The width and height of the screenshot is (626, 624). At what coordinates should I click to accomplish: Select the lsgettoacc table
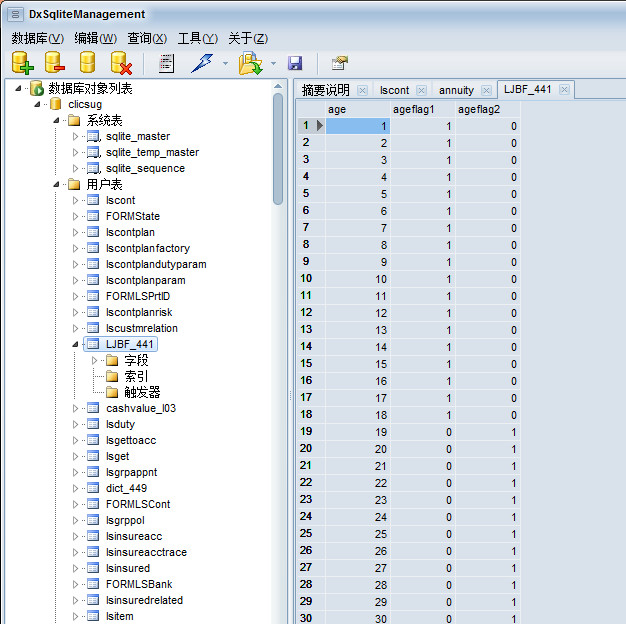coord(131,440)
